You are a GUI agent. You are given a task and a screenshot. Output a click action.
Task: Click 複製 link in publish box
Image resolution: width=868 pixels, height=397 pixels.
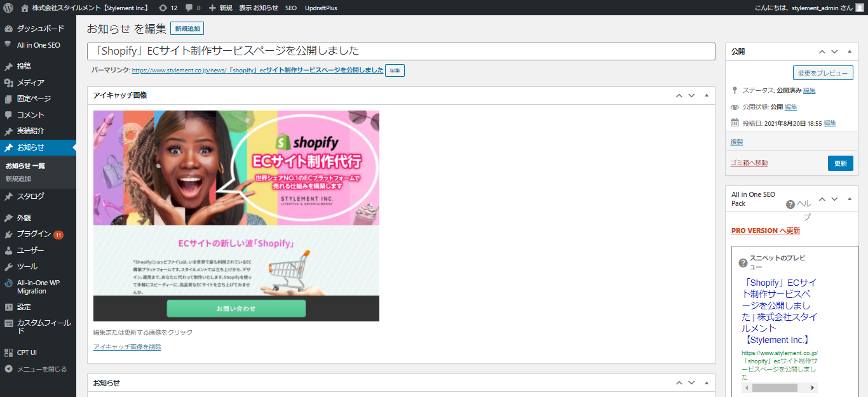click(x=737, y=142)
